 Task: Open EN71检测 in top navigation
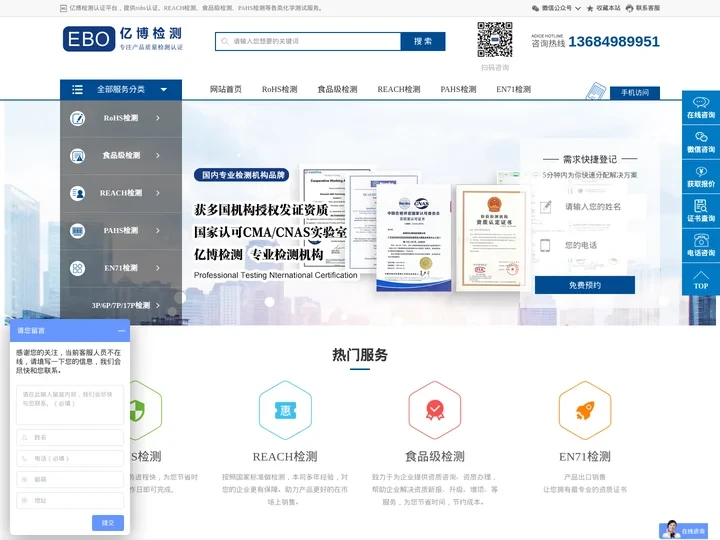pyautogui.click(x=513, y=89)
